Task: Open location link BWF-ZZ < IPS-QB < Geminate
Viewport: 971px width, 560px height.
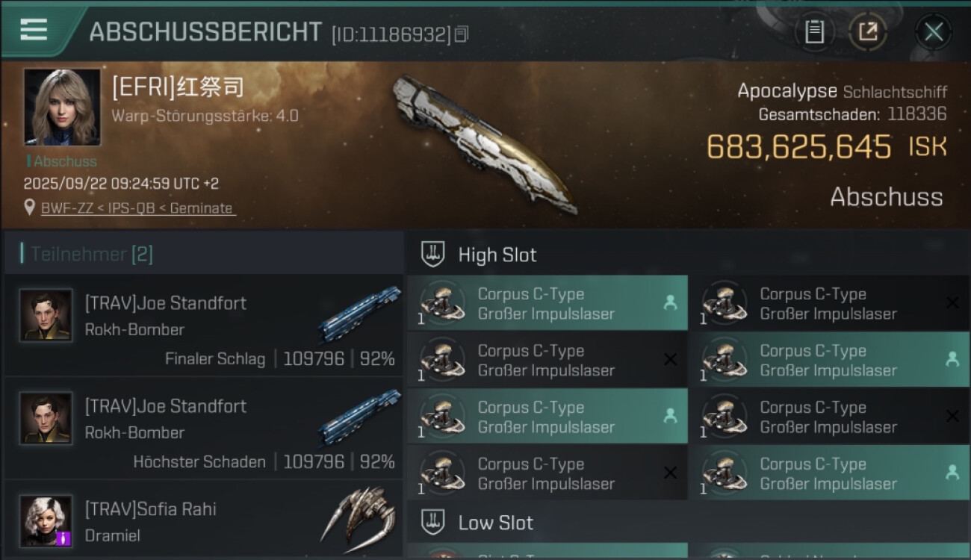Action: pyautogui.click(x=138, y=208)
